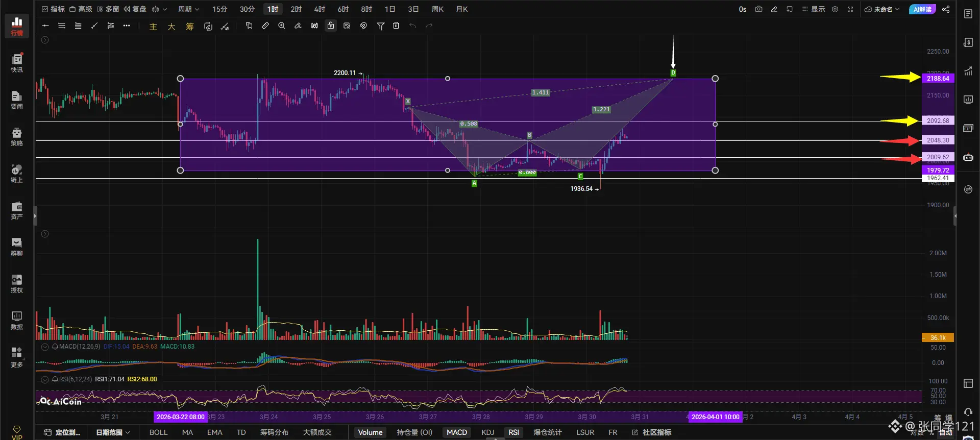The image size is (980, 440).
Task: Toggle the MACD indicator off
Action: [457, 432]
